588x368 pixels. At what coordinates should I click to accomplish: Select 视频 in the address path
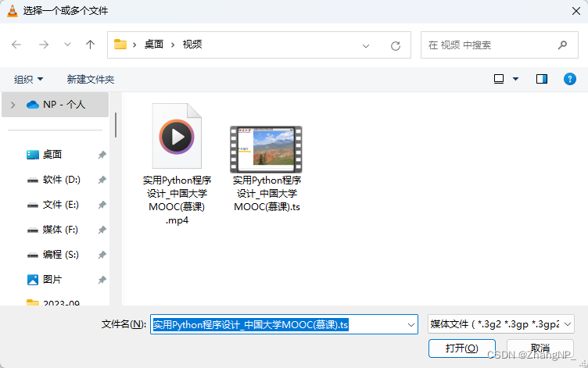pos(192,45)
